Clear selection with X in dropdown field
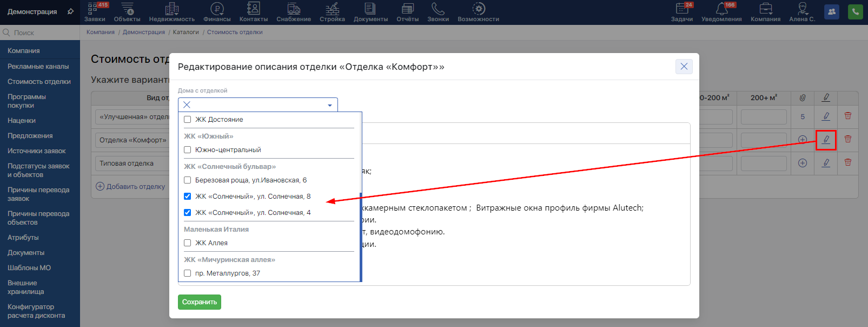Screen dimensions: 868x327 pyautogui.click(x=187, y=105)
